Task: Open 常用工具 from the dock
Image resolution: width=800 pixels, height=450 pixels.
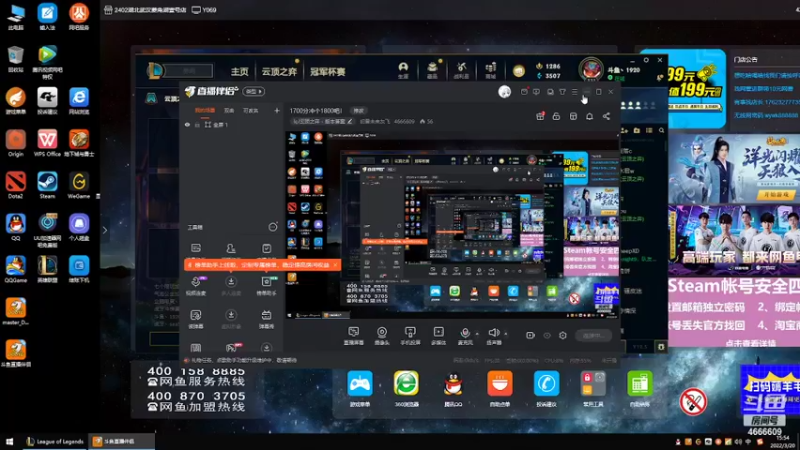Action: click(592, 389)
